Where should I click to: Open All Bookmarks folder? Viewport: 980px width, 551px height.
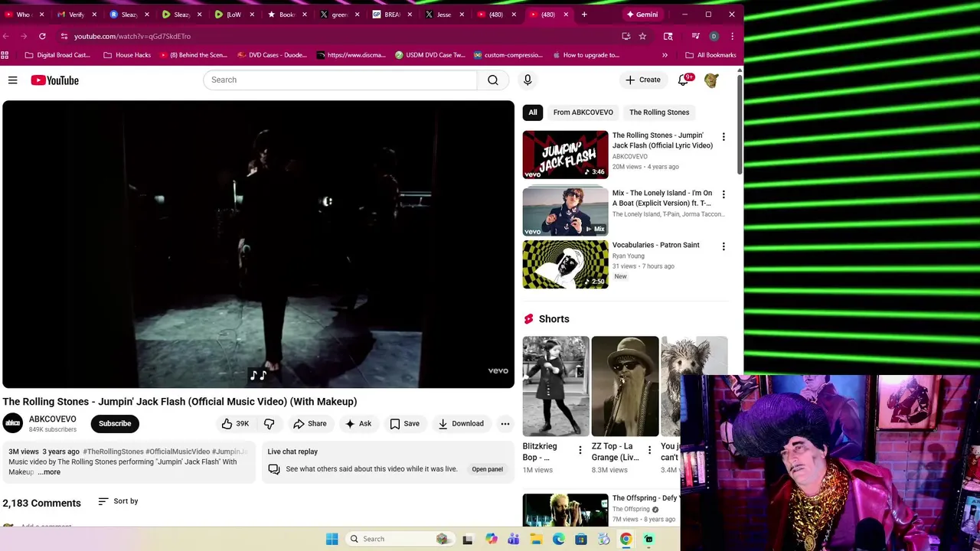[x=710, y=55]
